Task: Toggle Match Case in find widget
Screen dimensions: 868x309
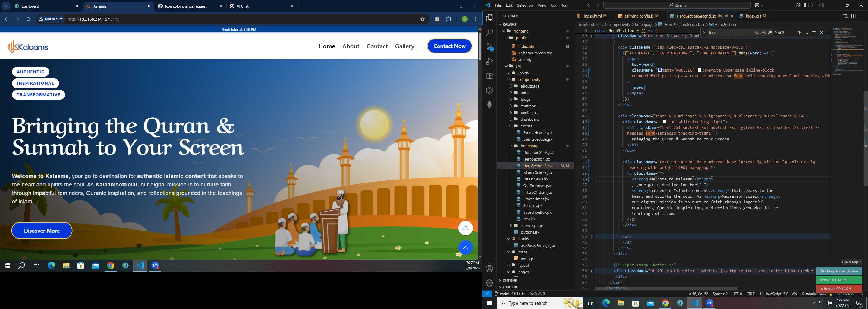Action: (x=756, y=33)
